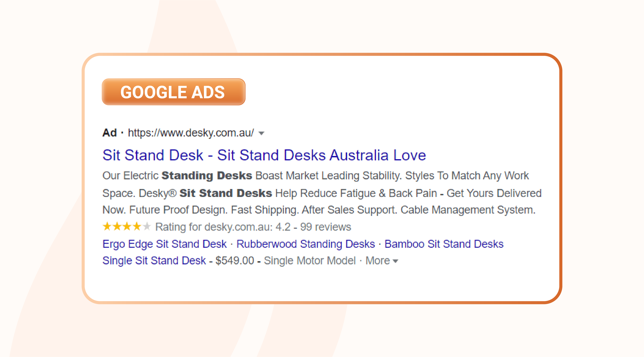Click the fourth gold rating star
This screenshot has width=644, height=357.
coord(137,227)
